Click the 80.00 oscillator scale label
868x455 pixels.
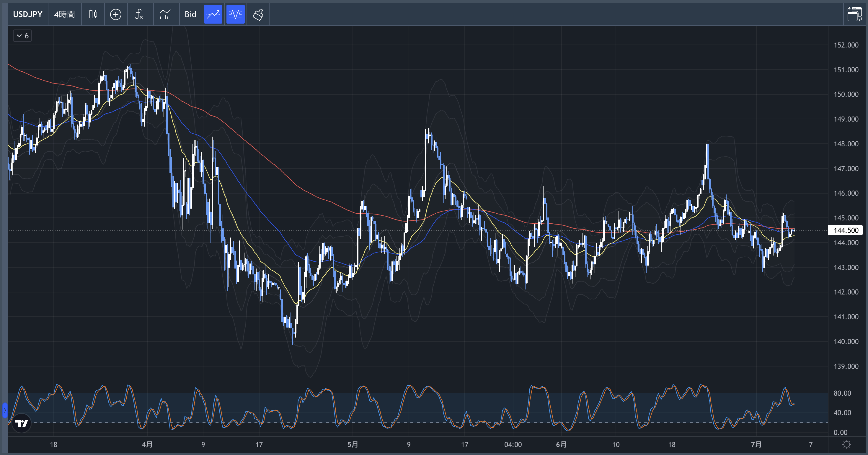pos(842,393)
